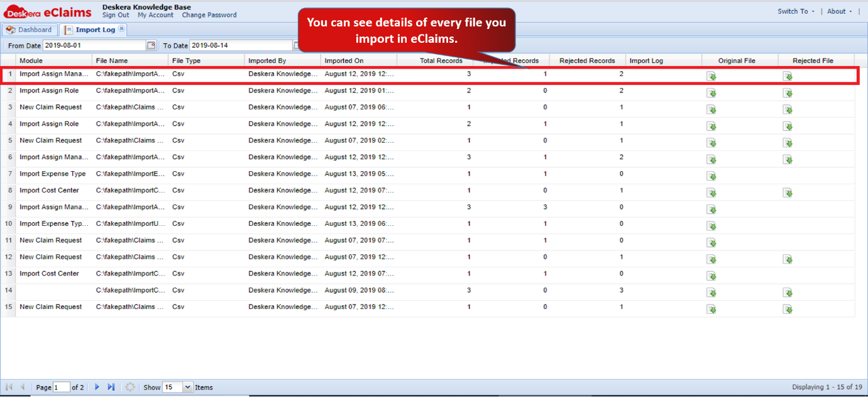Screen dimensions: 868x397
Task: Open the About dropdown menu
Action: (x=838, y=11)
